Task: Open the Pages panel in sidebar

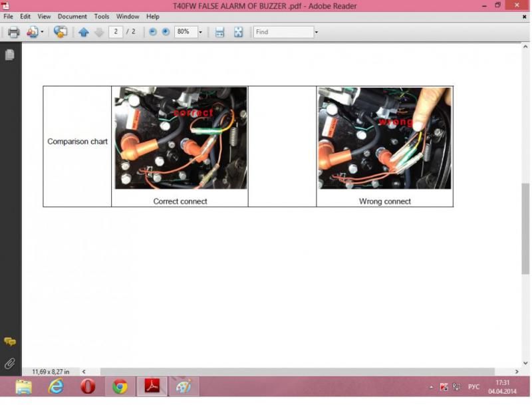Action: (10, 55)
